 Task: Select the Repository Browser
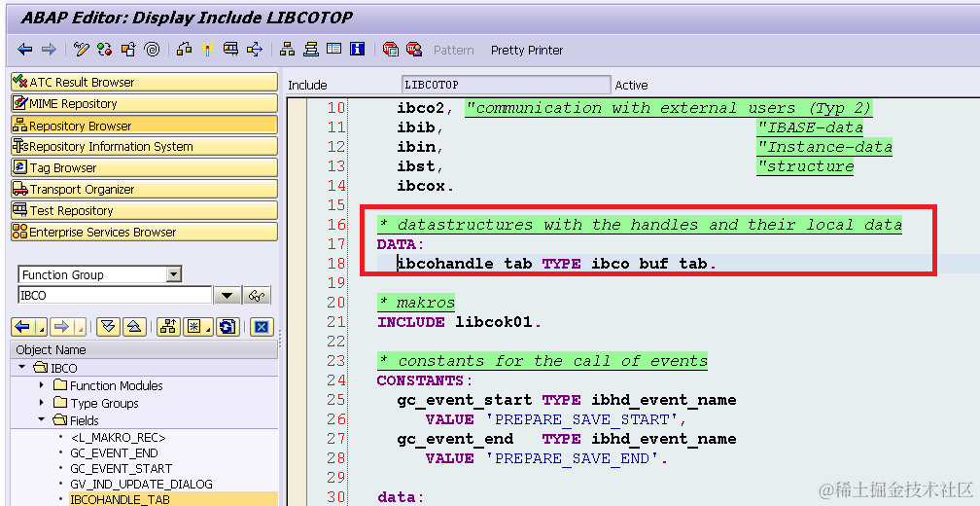144,126
